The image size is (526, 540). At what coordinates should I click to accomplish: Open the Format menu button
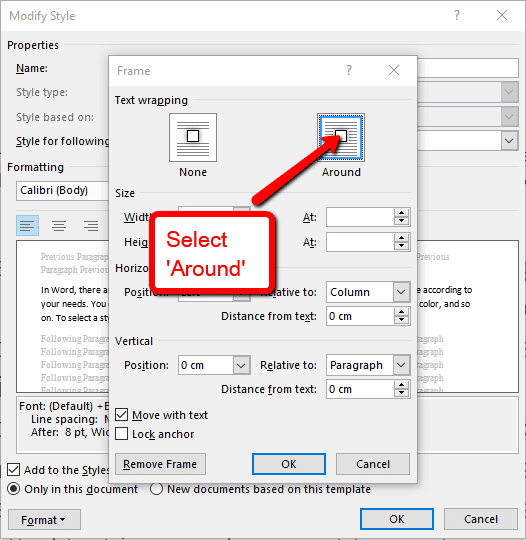tap(44, 519)
